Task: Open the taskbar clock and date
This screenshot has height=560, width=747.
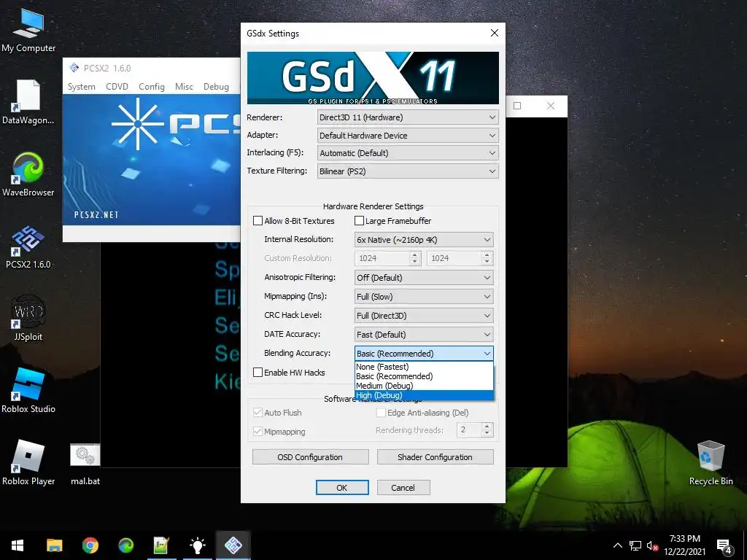Action: pos(685,545)
